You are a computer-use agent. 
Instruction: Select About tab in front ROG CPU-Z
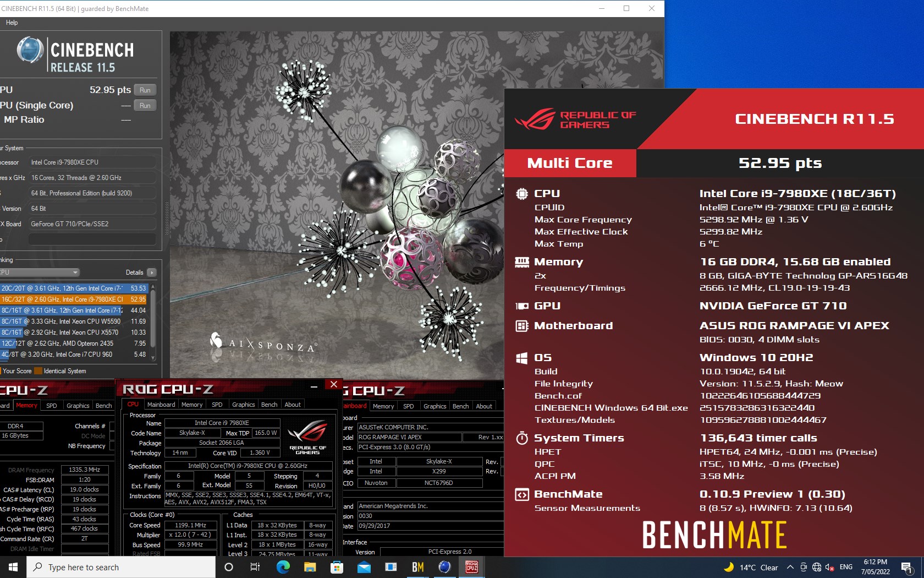pyautogui.click(x=293, y=405)
